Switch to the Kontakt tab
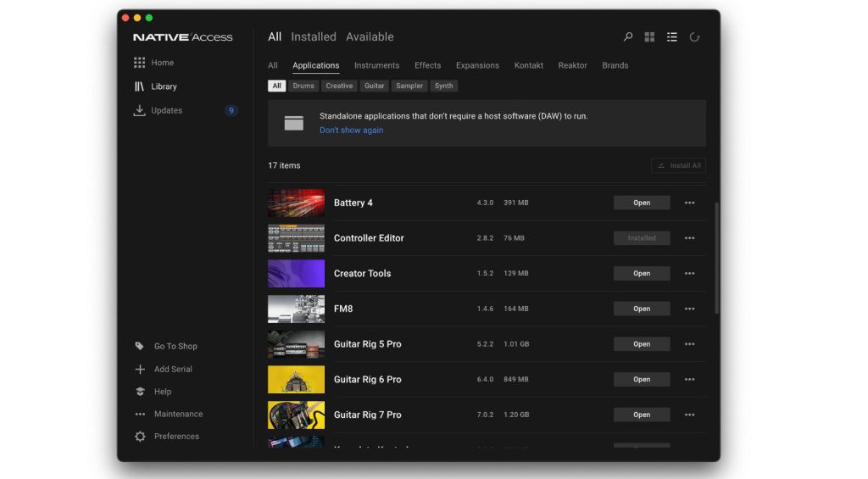The image size is (868, 479). (x=529, y=65)
